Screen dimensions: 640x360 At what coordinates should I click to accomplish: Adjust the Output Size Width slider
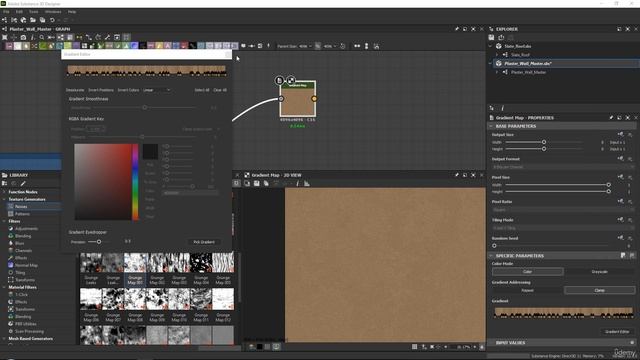point(544,142)
